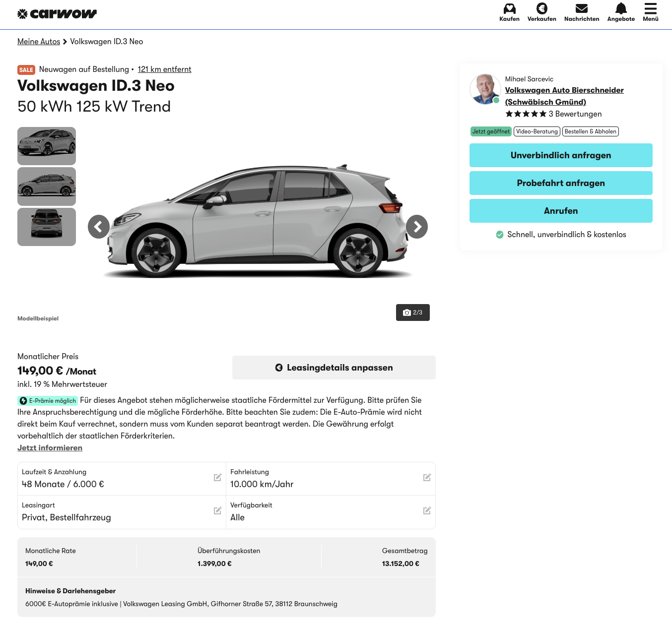This screenshot has width=672, height=624.
Task: Click the Verkaufen euro icon
Action: click(x=541, y=9)
